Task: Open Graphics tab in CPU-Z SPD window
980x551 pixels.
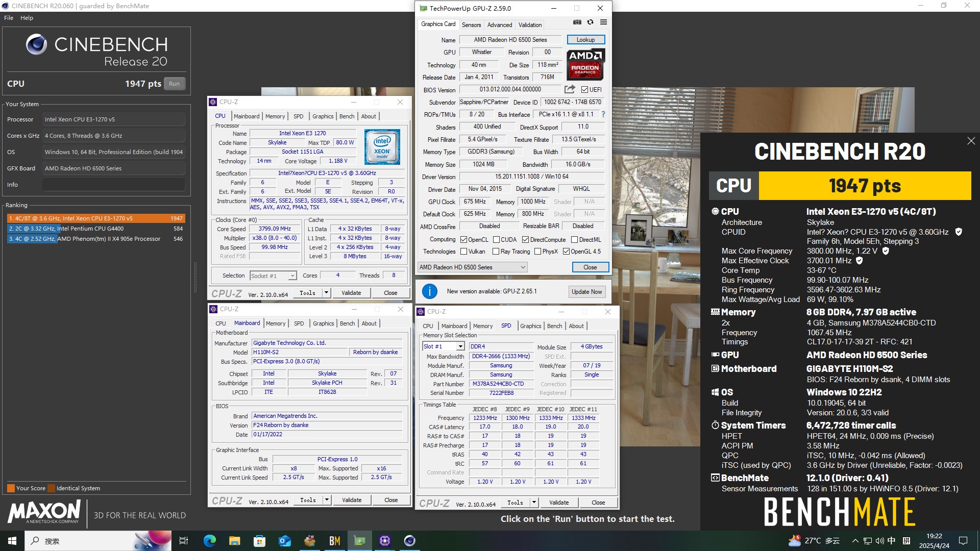Action: [531, 326]
